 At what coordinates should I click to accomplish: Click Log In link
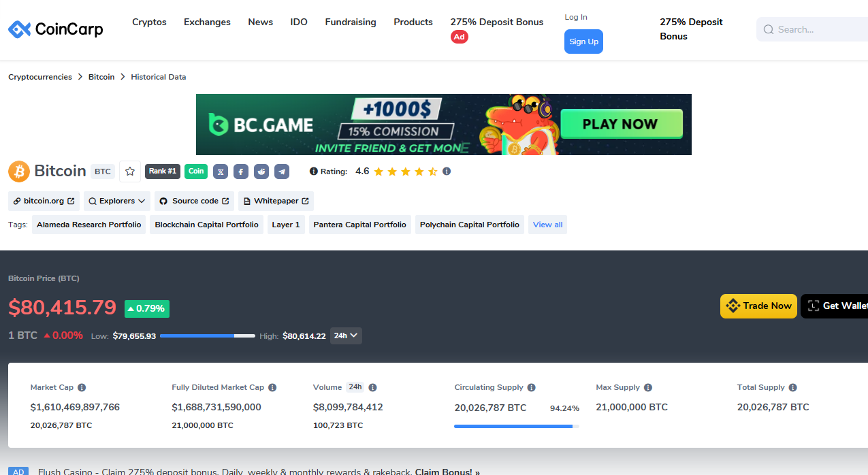(x=576, y=17)
